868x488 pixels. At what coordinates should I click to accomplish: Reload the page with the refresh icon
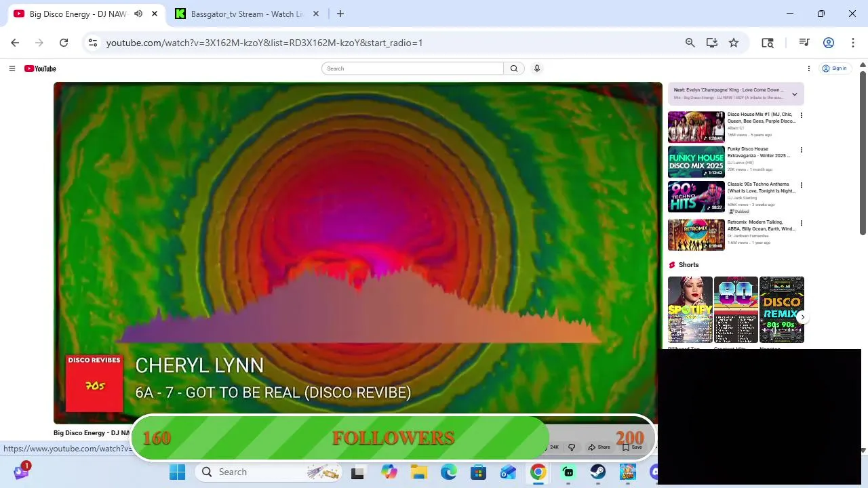pos(64,43)
